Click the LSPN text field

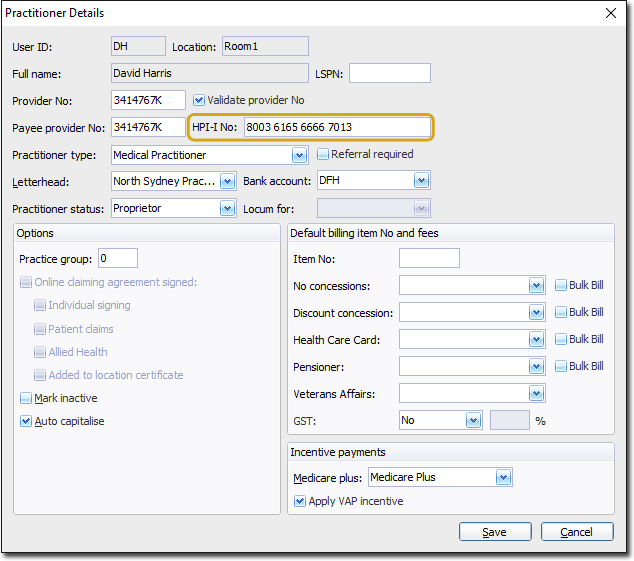click(389, 73)
